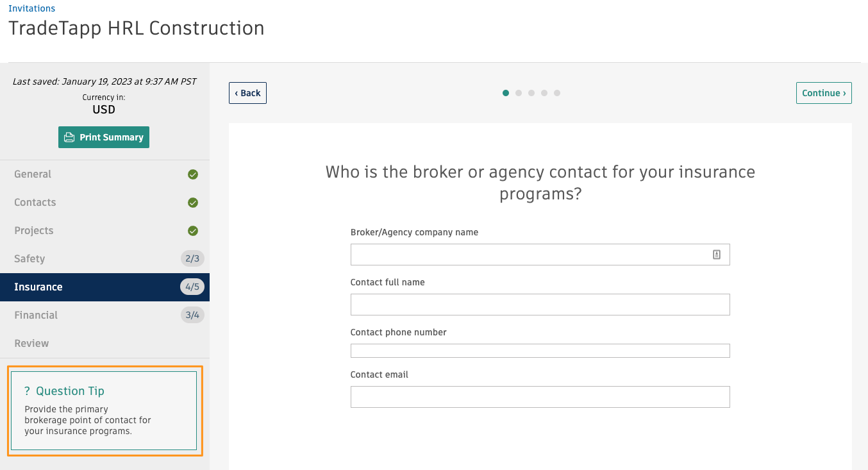Click into the Contact email field
Screen dimensions: 868x470
coord(540,397)
